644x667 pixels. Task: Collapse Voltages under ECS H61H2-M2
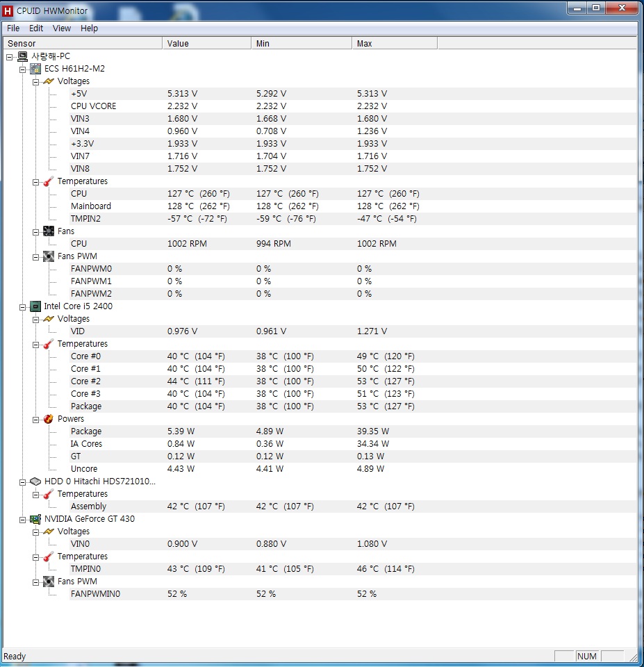(35, 82)
